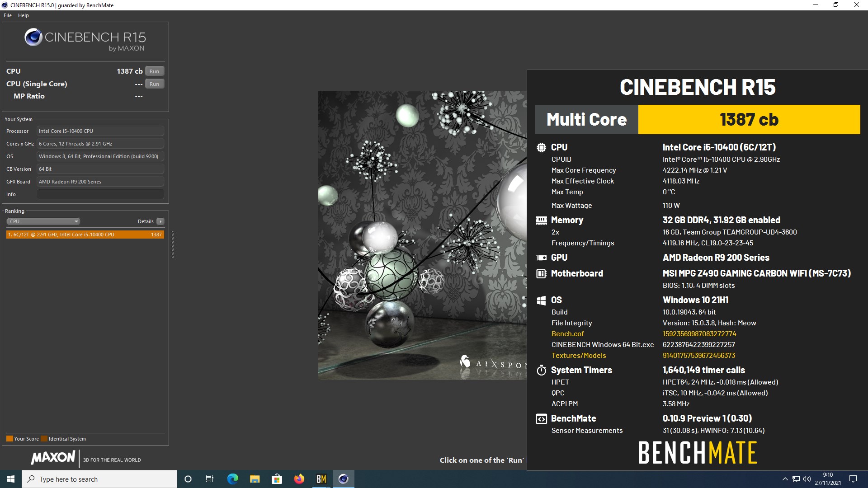The image size is (868, 488).
Task: Click the Info input field
Action: 100,194
